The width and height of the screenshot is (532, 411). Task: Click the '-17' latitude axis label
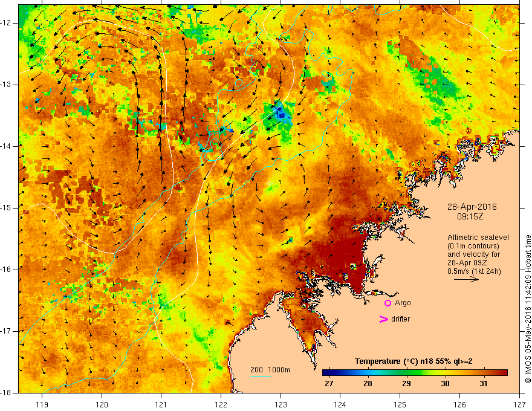[x=6, y=331]
